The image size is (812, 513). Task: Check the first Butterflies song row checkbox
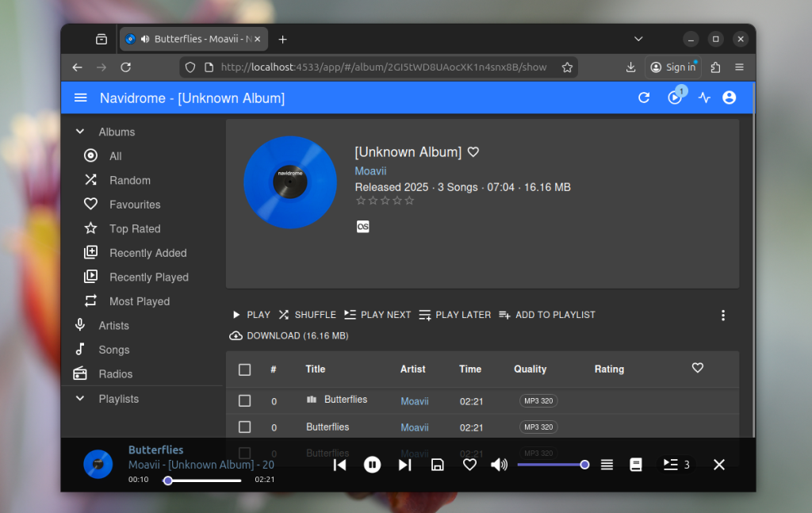(x=244, y=401)
